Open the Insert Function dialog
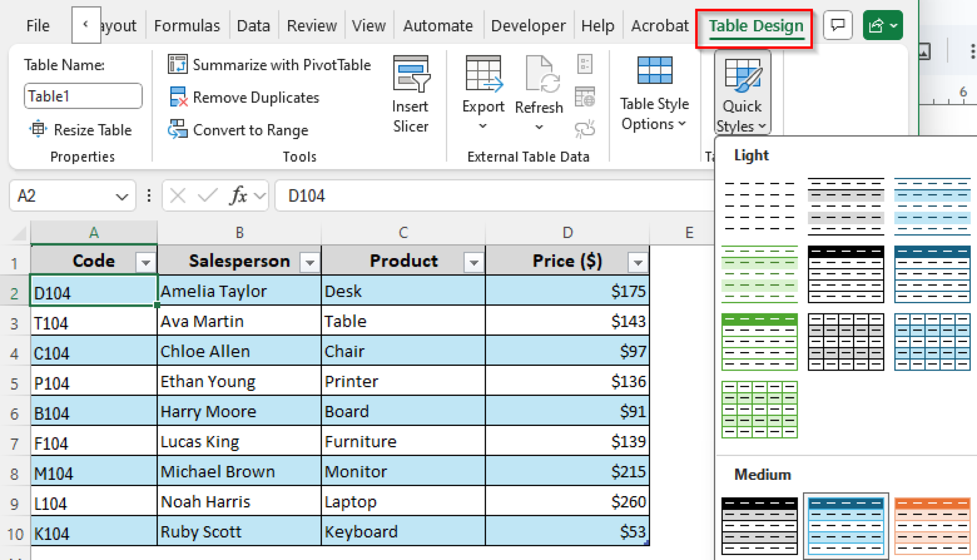This screenshot has width=977, height=560. tap(239, 196)
